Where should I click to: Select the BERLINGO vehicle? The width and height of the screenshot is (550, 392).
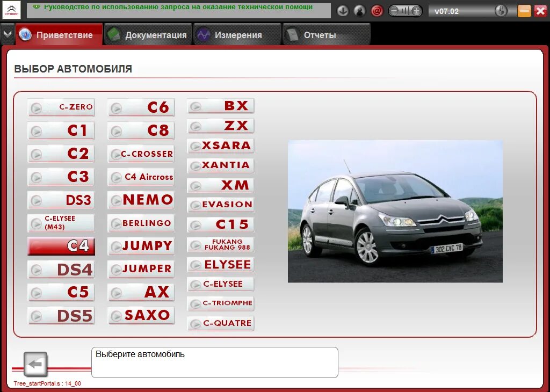pos(141,223)
